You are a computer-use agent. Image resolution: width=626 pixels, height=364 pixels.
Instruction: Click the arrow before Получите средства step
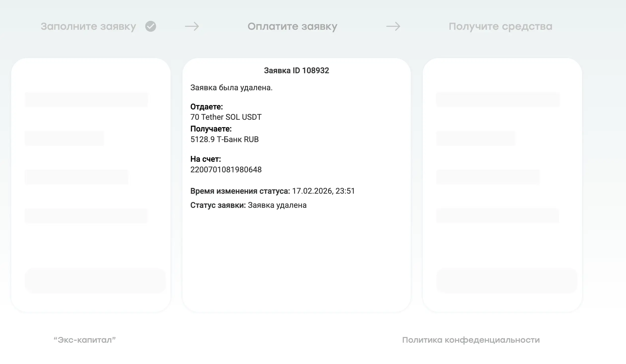[393, 26]
